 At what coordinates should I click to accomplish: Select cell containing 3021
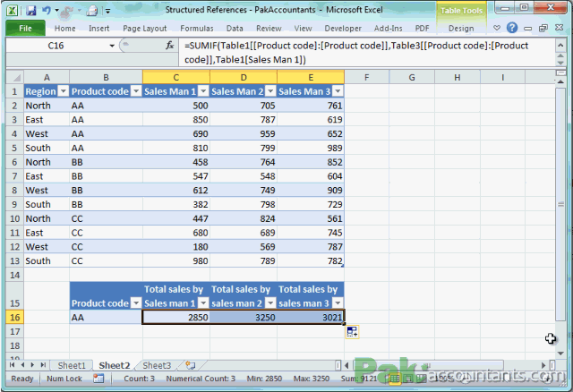tap(311, 317)
